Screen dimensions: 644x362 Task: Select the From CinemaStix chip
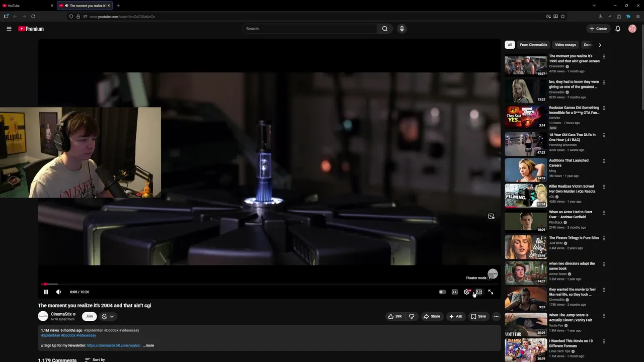[x=533, y=45]
